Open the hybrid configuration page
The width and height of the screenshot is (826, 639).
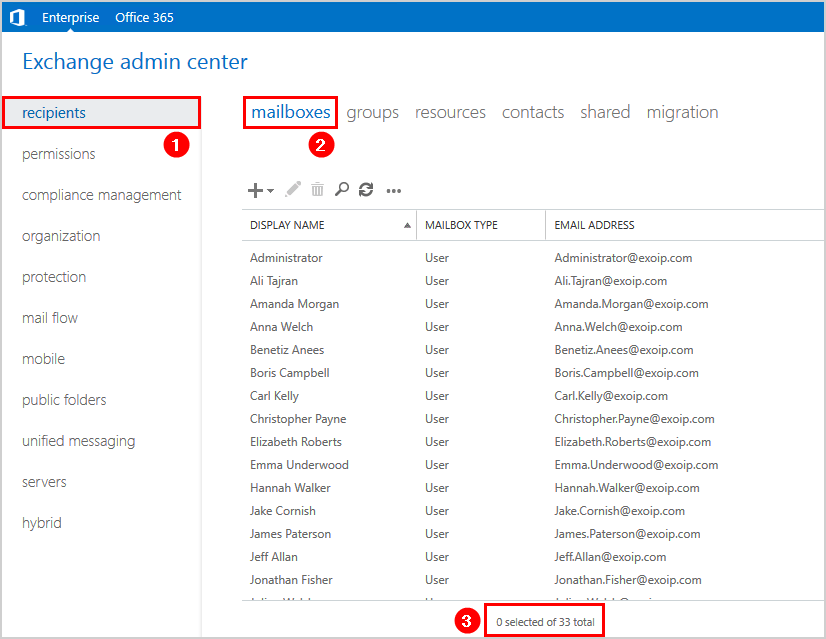tap(41, 522)
